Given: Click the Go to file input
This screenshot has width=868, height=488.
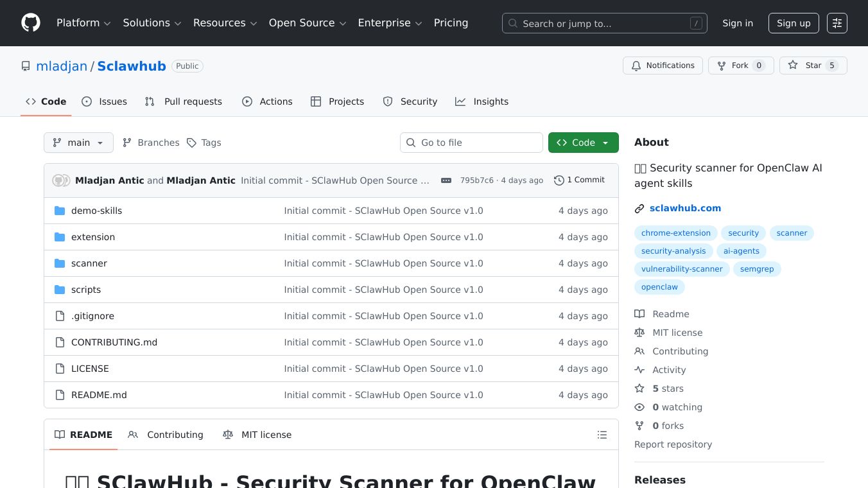Looking at the screenshot, I should [x=472, y=143].
